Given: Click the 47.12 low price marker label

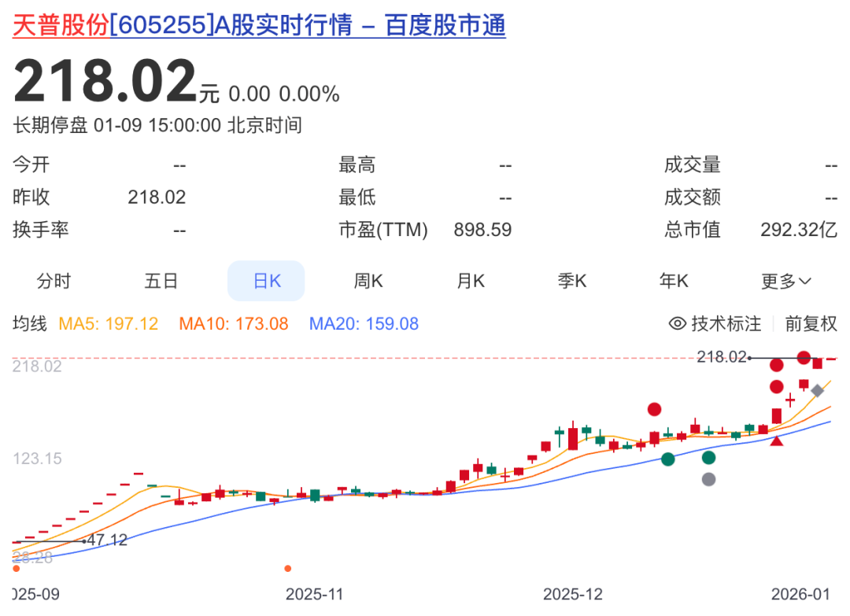Looking at the screenshot, I should click(x=107, y=540).
